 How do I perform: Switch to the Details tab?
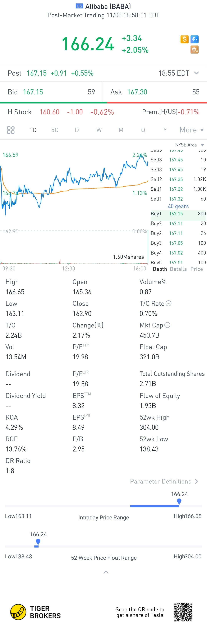(178, 269)
